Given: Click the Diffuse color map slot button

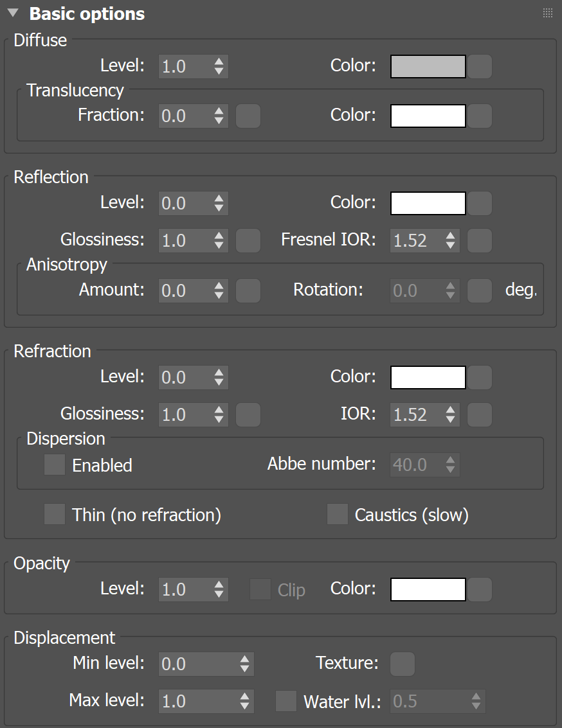Looking at the screenshot, I should click(x=480, y=66).
